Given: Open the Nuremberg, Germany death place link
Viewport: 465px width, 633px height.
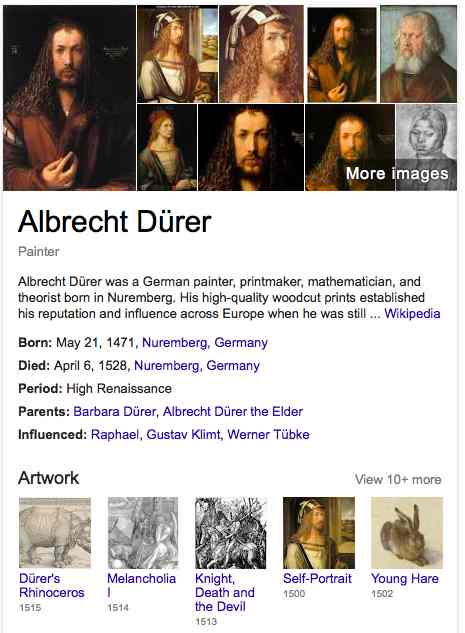Looking at the screenshot, I should (x=197, y=366).
